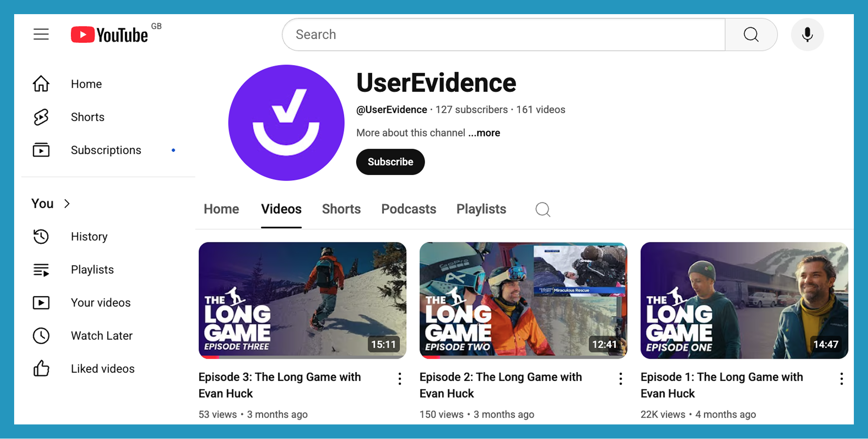Open the Podcasts tab
The width and height of the screenshot is (868, 439).
click(409, 209)
